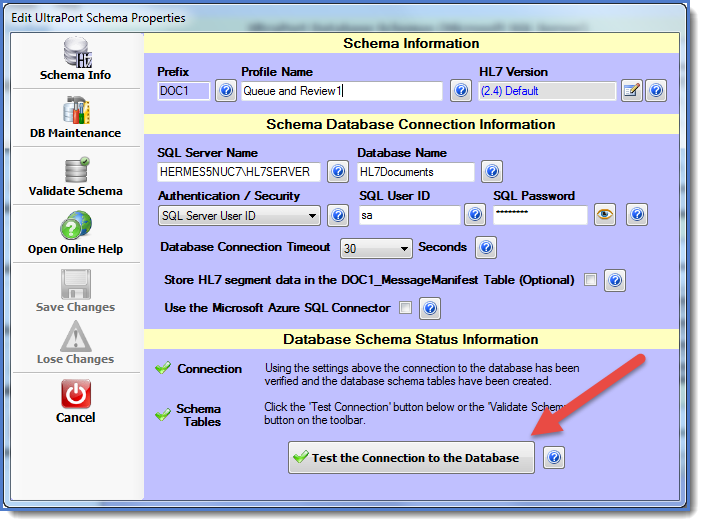Viewport: 705px width, 526px height.
Task: Cancel editing with the red power button
Action: click(76, 394)
